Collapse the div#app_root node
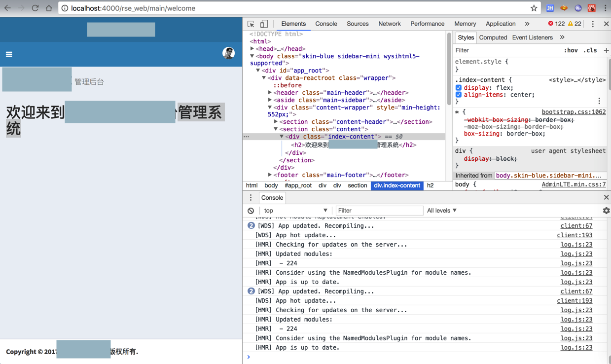Viewport: 611px width, 364px height. click(x=258, y=71)
